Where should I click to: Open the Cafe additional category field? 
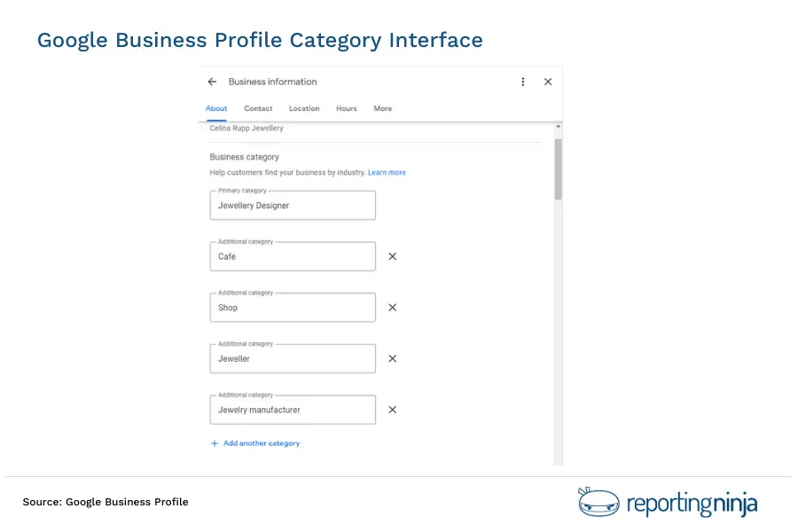[x=293, y=257]
